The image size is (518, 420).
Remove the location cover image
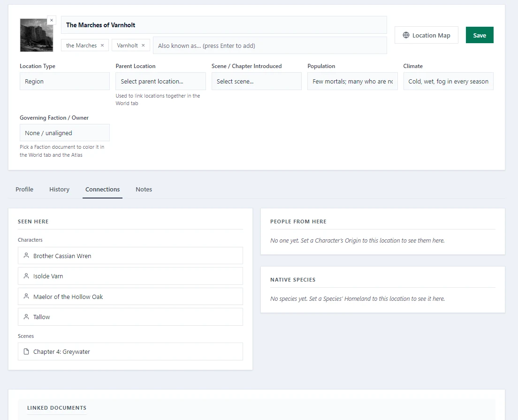point(52,20)
